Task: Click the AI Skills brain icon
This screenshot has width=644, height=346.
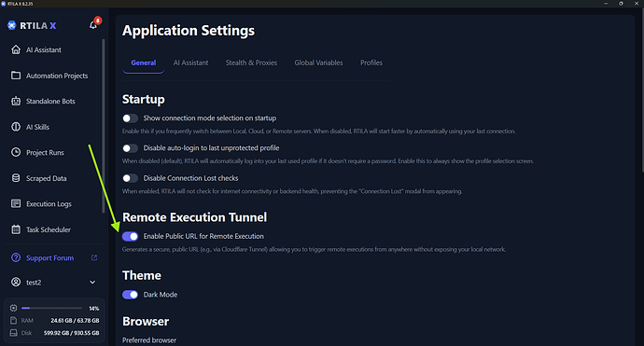Action: [x=16, y=127]
